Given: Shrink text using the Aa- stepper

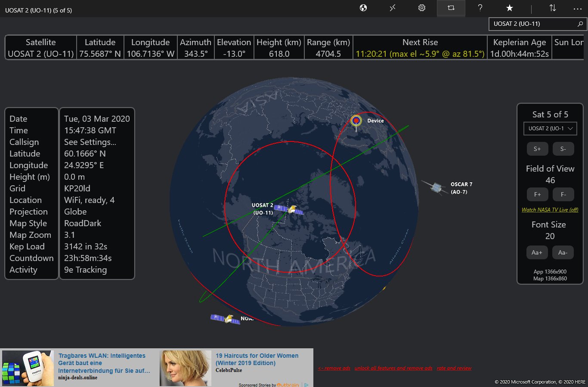Looking at the screenshot, I should click(563, 252).
